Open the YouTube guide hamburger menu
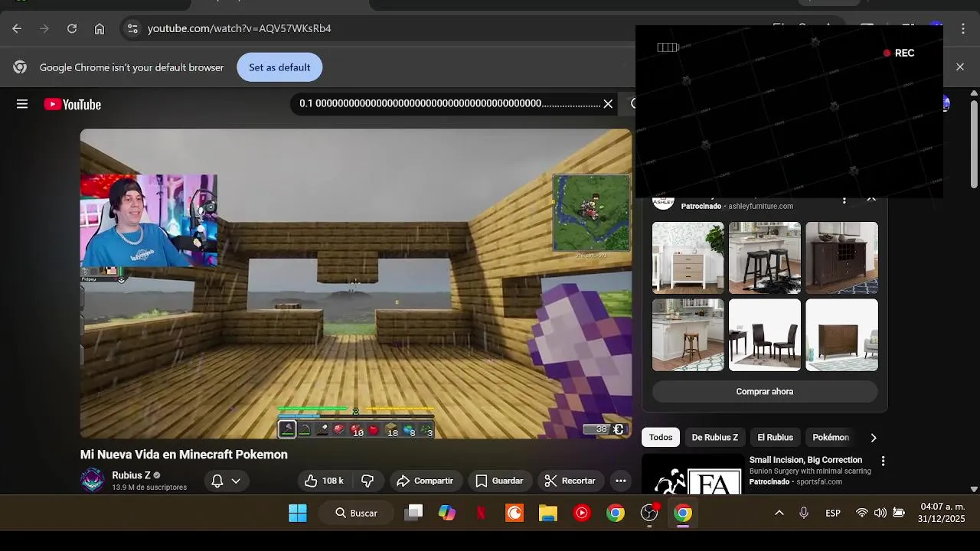The height and width of the screenshot is (551, 980). [x=22, y=104]
